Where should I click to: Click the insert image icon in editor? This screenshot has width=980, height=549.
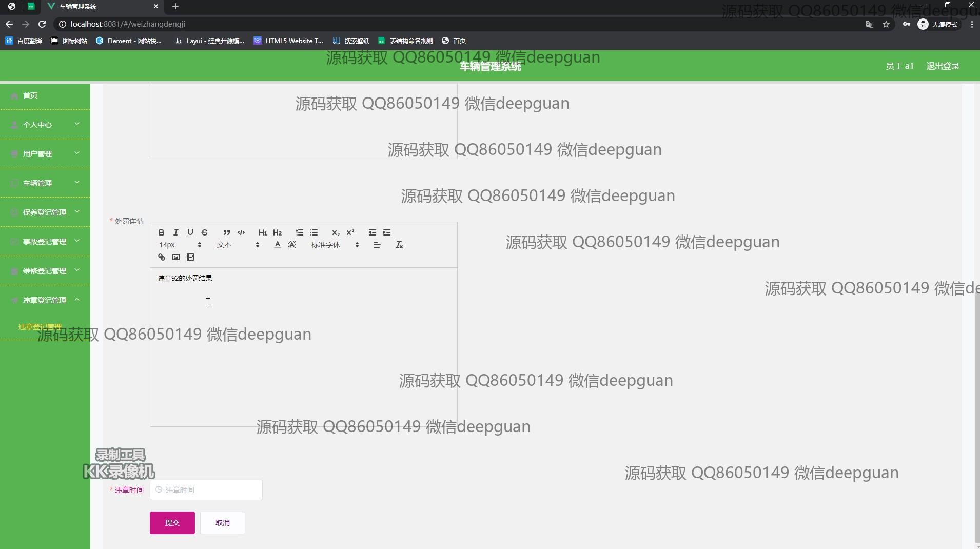pos(176,257)
